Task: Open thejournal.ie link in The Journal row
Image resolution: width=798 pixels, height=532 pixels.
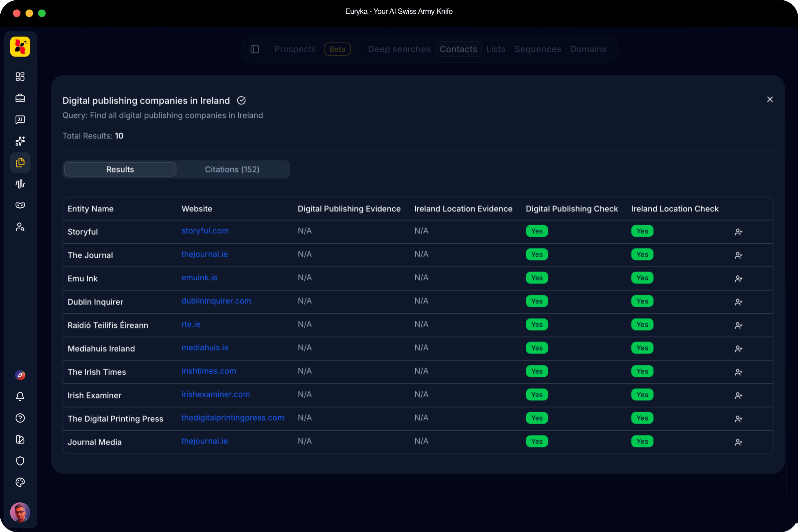Action: tap(204, 254)
